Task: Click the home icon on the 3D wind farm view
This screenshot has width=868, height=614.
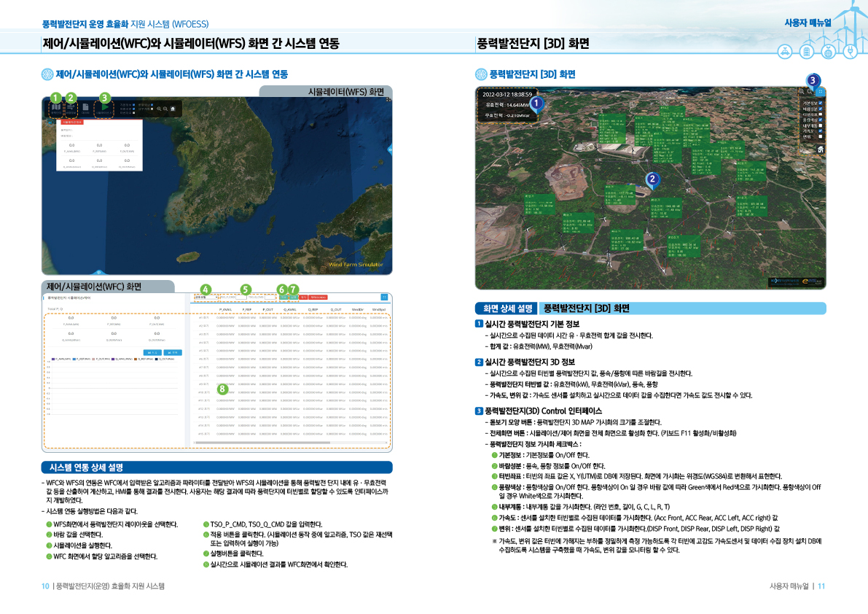Action: point(821,149)
